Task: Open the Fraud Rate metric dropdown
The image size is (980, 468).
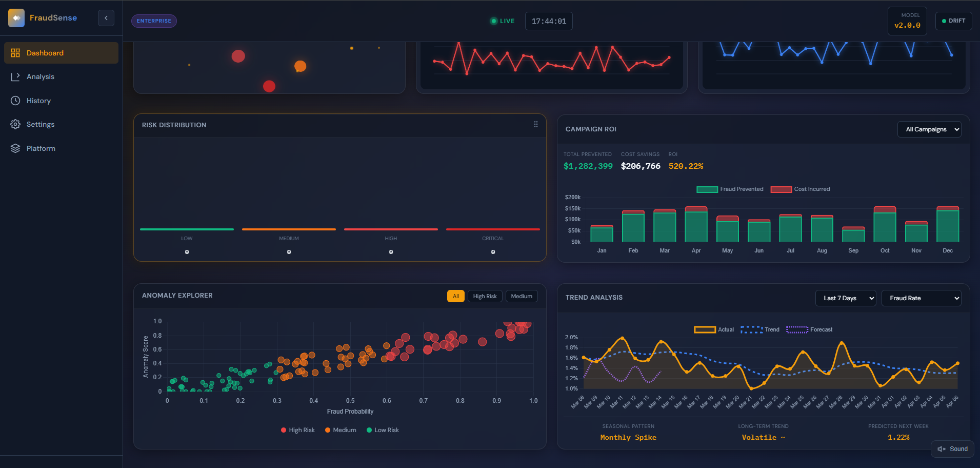Action: (921, 298)
